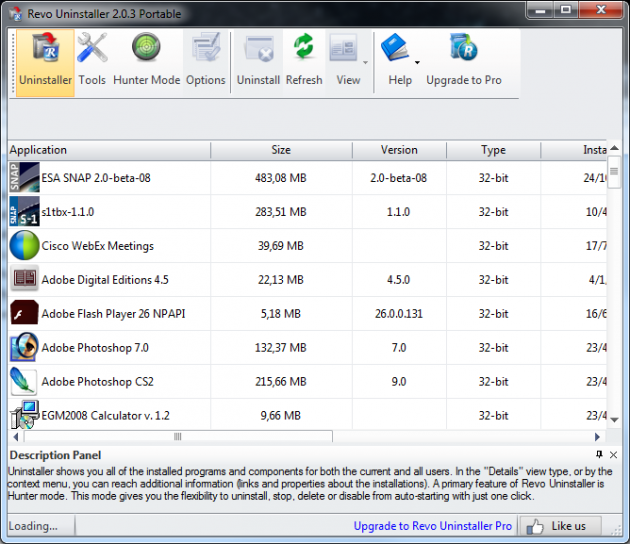The image size is (630, 544).
Task: Pin the Description Panel
Action: pyautogui.click(x=599, y=454)
